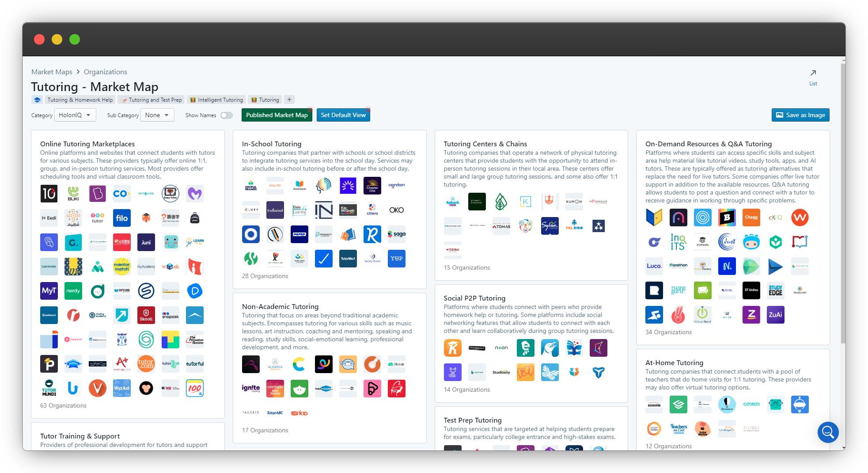Select the Teachers on Call logo
Viewport: 868px width, 473px height.
(678, 429)
